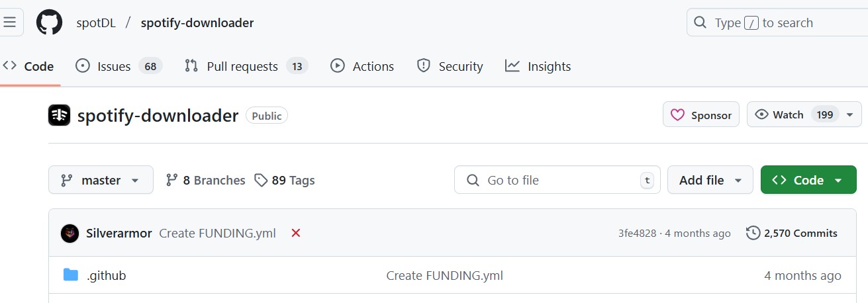The image size is (868, 303).
Task: Click the spotDL repository avatar icon
Action: (60, 115)
